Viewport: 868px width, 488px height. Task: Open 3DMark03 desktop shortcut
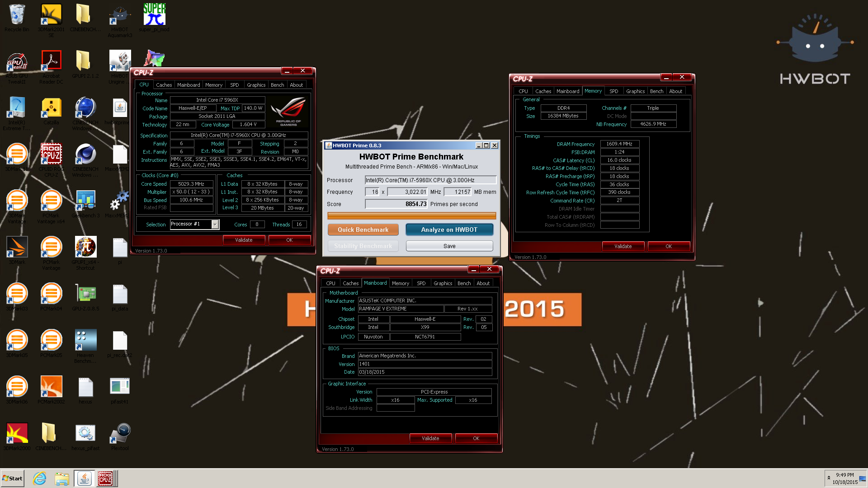point(17,297)
